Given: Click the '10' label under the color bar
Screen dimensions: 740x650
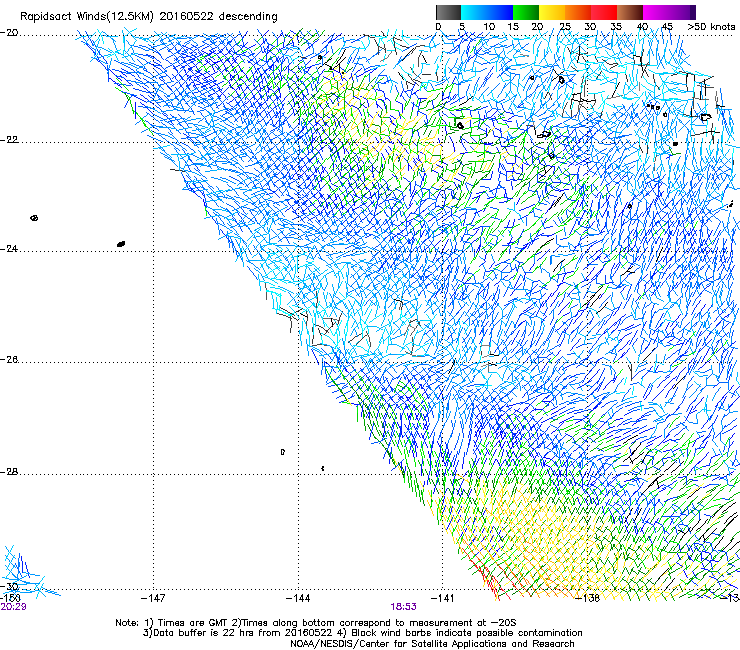Looking at the screenshot, I should point(489,27).
